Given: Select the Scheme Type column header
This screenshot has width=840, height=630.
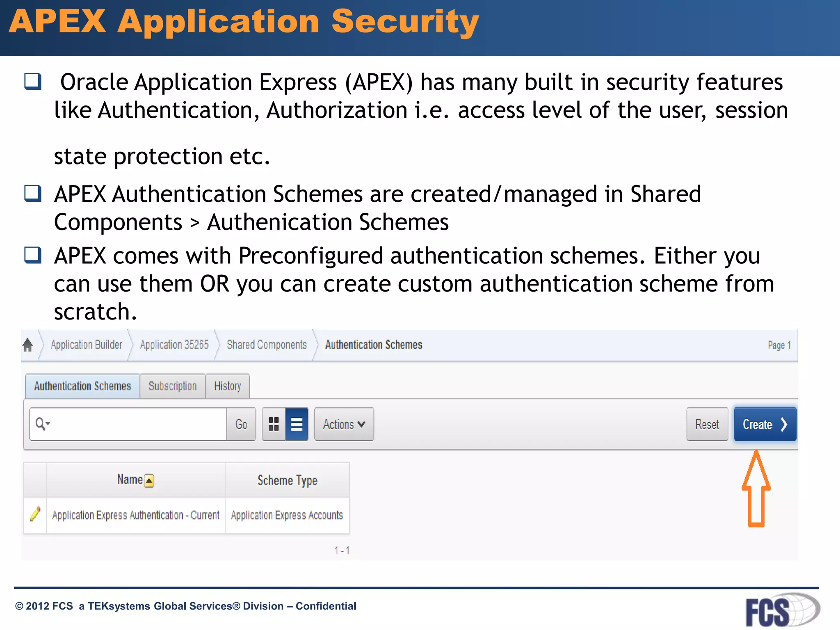Looking at the screenshot, I should coord(288,480).
